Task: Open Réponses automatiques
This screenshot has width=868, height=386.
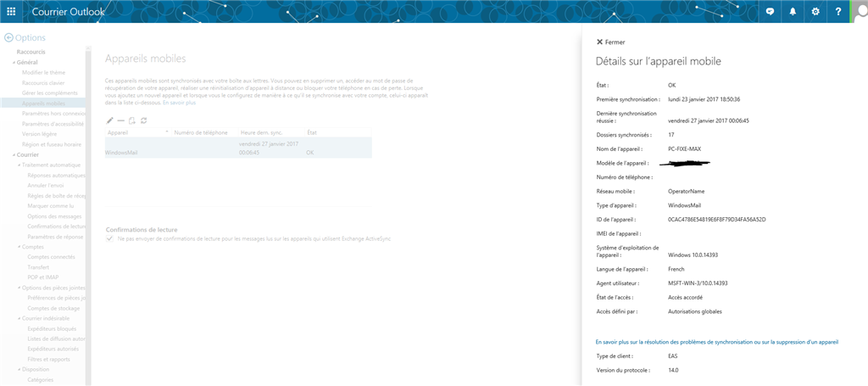Action: point(57,175)
